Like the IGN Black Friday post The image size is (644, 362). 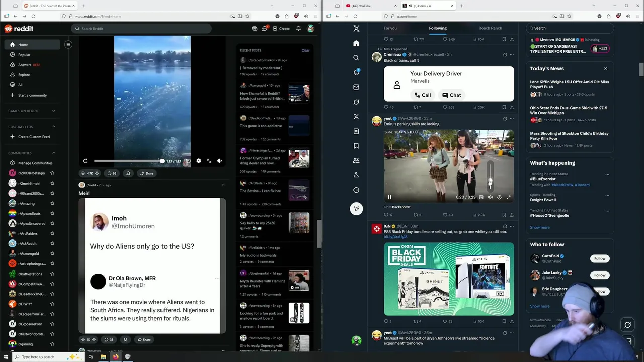(447, 321)
